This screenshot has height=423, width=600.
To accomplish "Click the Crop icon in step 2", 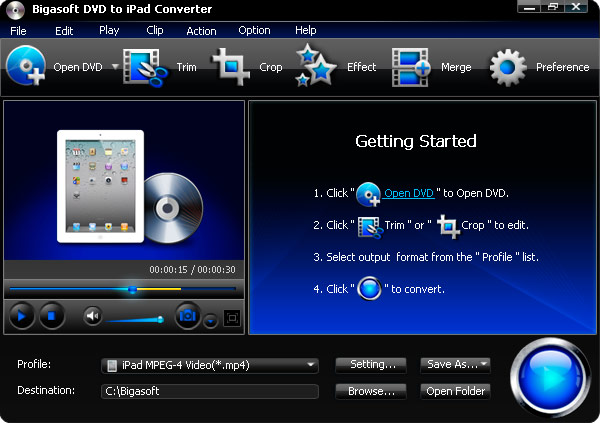I will [x=448, y=227].
